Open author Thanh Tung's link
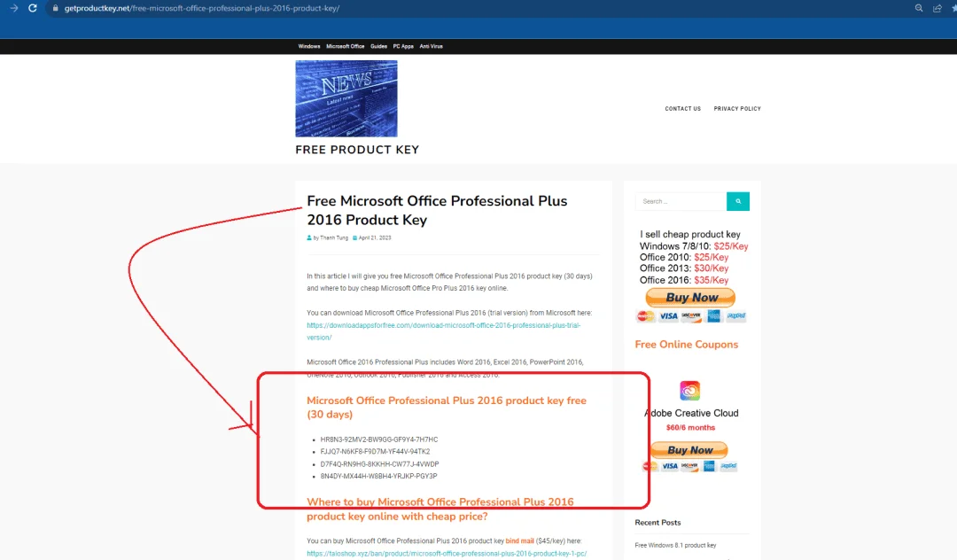The width and height of the screenshot is (957, 560). [x=334, y=237]
